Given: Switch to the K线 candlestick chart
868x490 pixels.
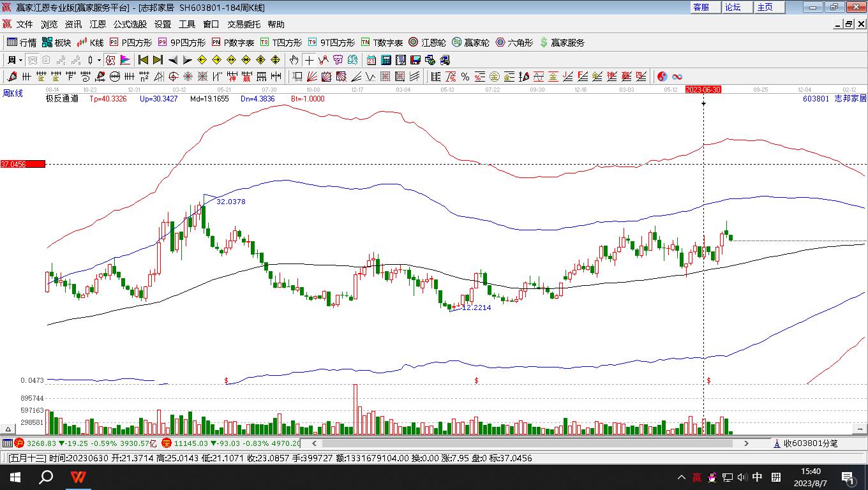Looking at the screenshot, I should (x=90, y=43).
